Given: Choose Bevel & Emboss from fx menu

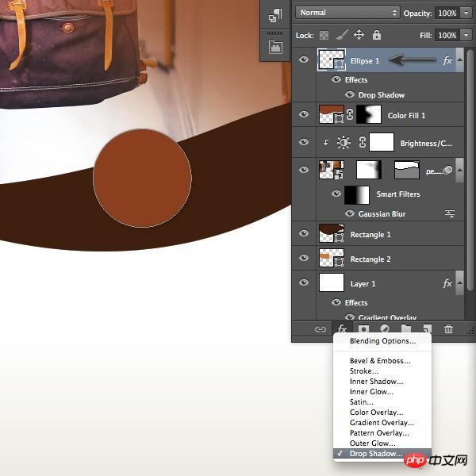Looking at the screenshot, I should point(382,361).
